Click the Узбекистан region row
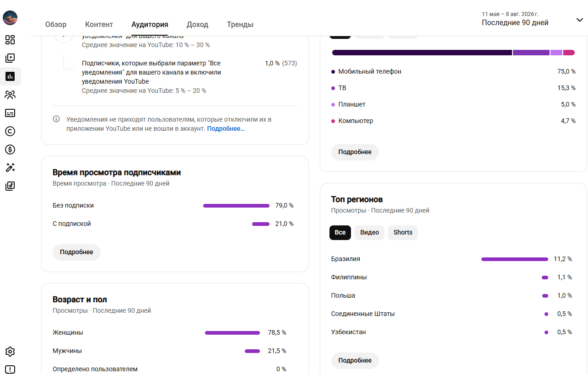588x374 pixels. [x=452, y=332]
